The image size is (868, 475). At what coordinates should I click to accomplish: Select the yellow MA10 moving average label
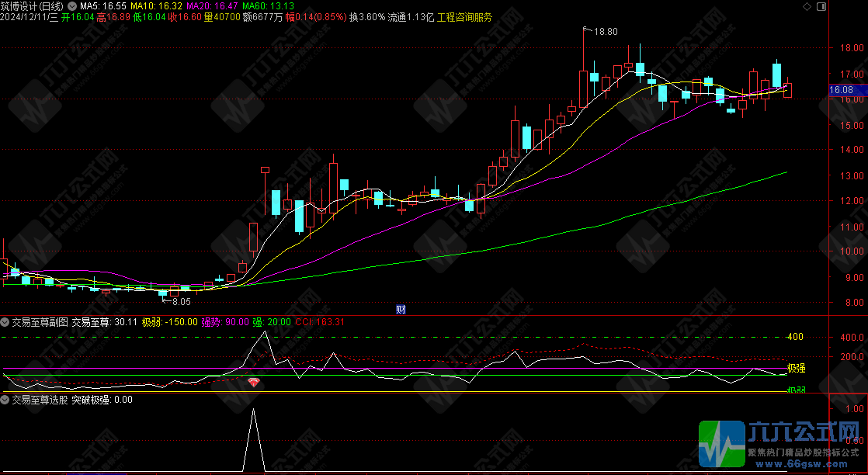coord(155,6)
